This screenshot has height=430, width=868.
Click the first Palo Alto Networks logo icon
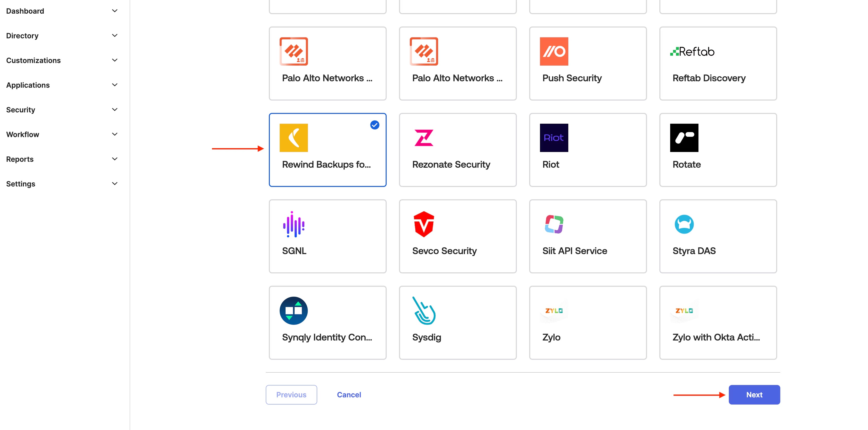[x=294, y=51]
